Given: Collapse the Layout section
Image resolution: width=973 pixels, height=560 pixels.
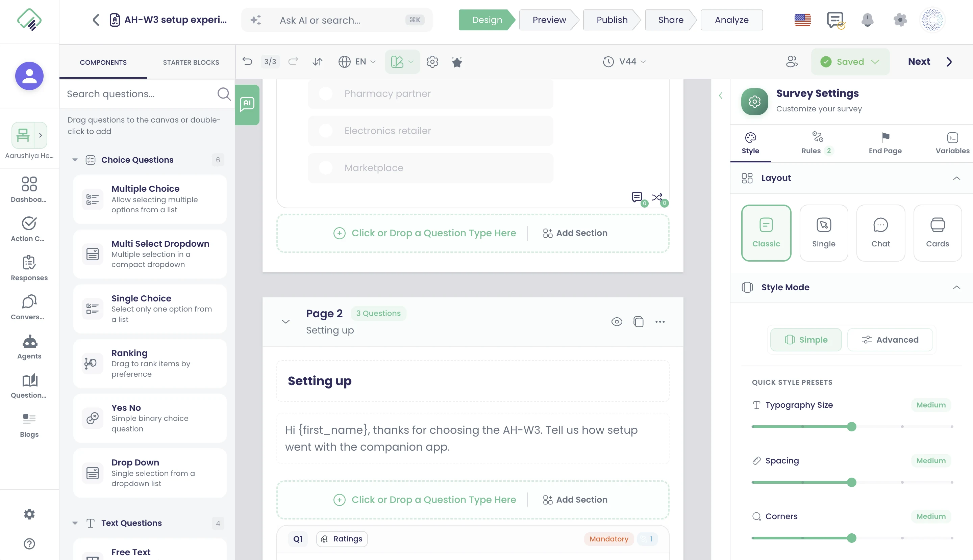Looking at the screenshot, I should click(x=956, y=178).
